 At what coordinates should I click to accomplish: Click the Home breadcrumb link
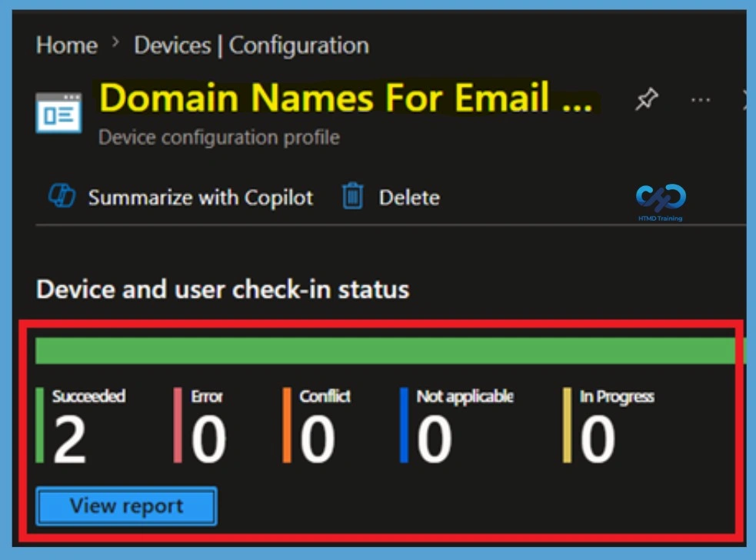click(67, 45)
